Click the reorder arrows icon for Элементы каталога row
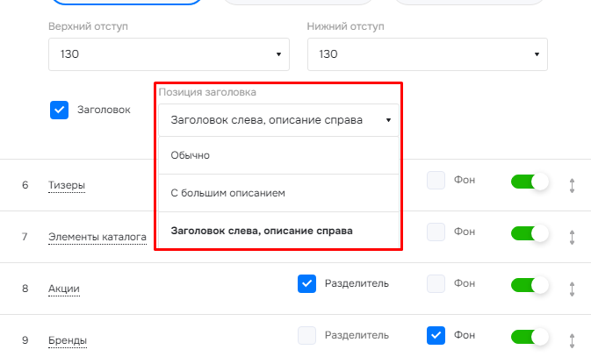 (x=572, y=238)
